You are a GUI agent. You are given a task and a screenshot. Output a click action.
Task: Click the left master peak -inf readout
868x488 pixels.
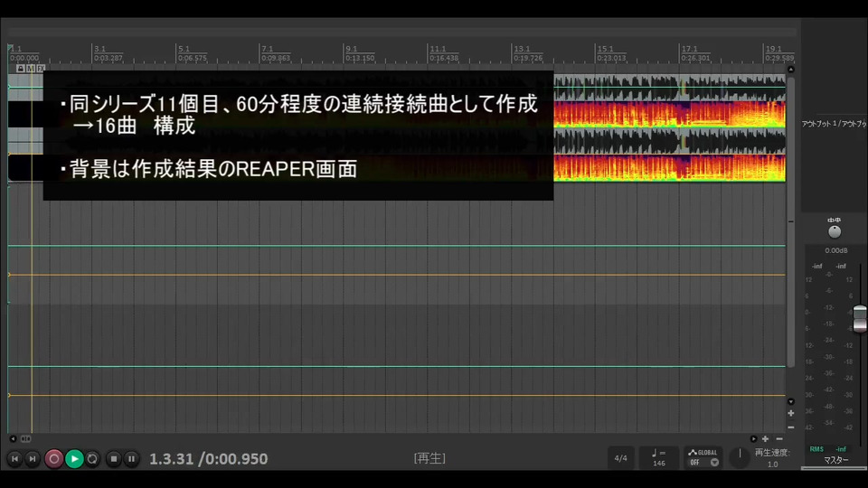click(x=817, y=266)
